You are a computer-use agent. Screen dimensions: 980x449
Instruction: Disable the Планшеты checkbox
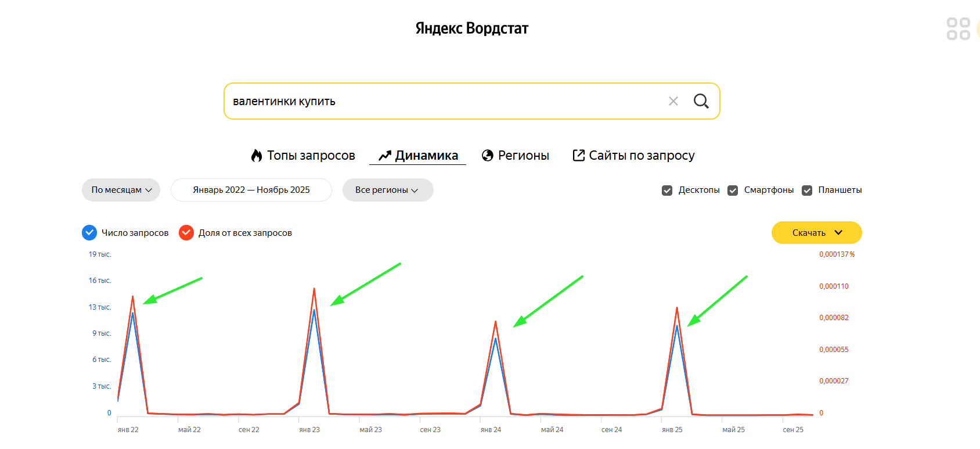pos(807,191)
